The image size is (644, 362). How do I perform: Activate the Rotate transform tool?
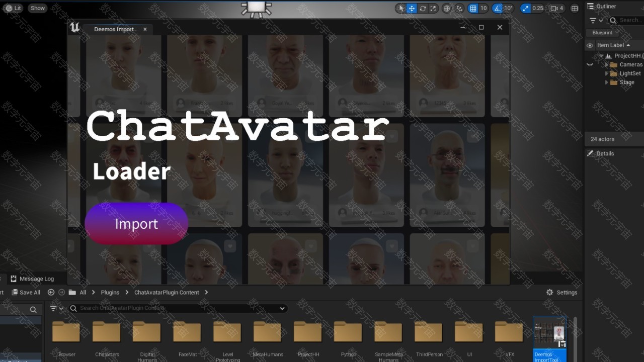coord(423,8)
